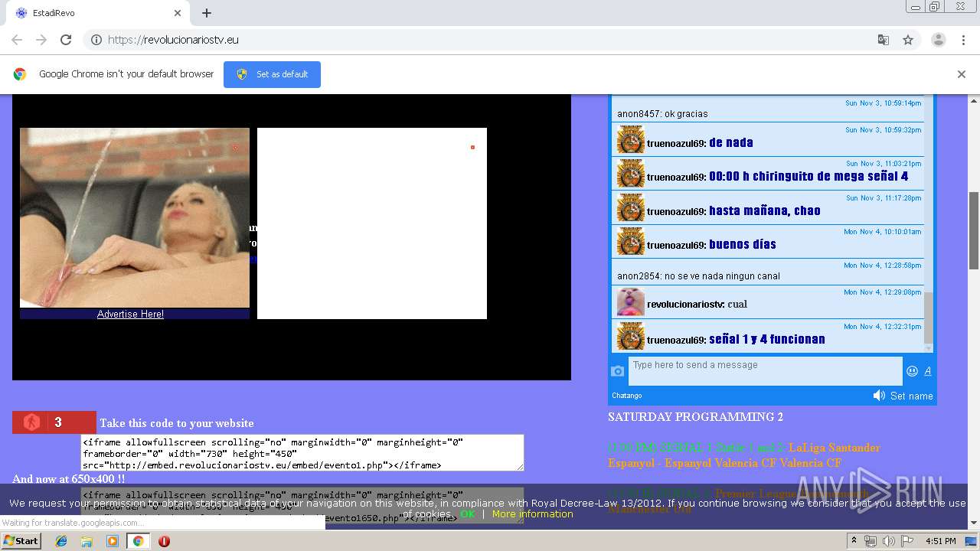Viewport: 980px width, 551px height.
Task: Click the system tray volume icon
Action: (888, 541)
